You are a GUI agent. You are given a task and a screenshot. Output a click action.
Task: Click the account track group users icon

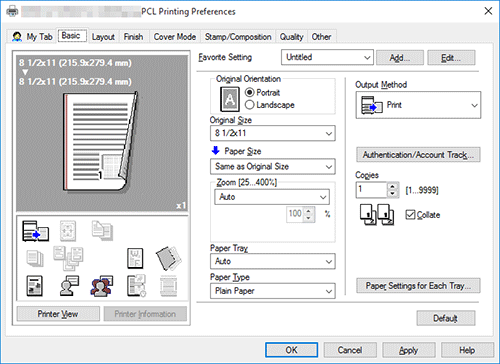[102, 286]
